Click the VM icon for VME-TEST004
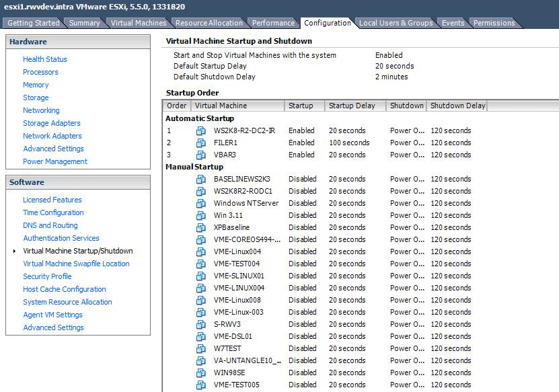The image size is (559, 392). 201,264
